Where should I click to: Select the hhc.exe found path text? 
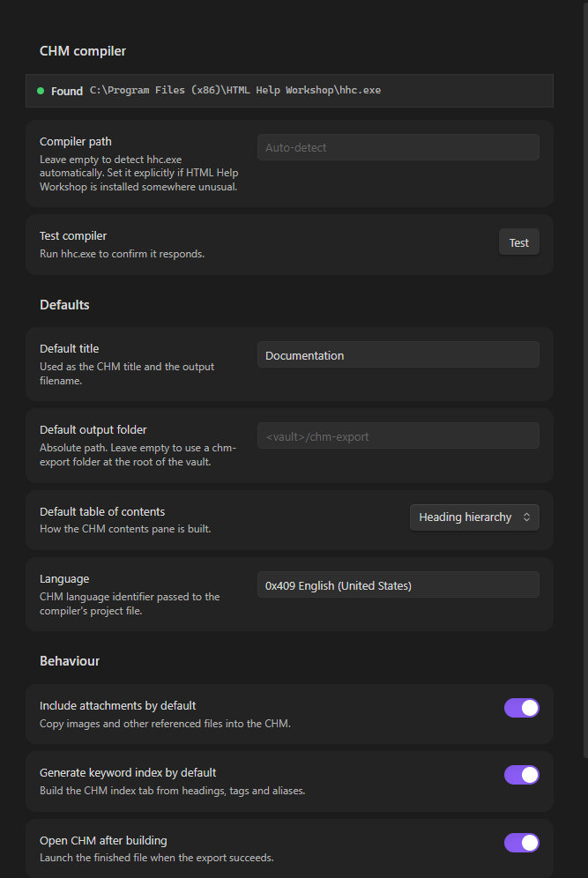tap(235, 90)
